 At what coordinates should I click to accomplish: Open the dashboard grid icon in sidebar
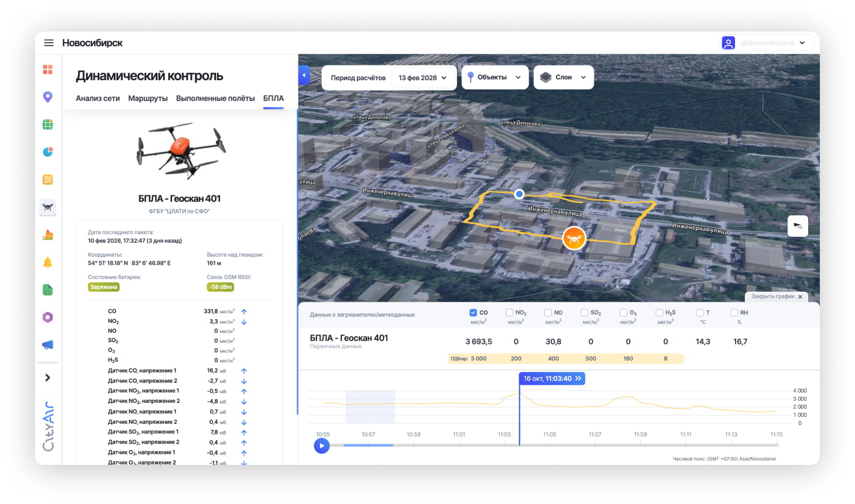48,70
